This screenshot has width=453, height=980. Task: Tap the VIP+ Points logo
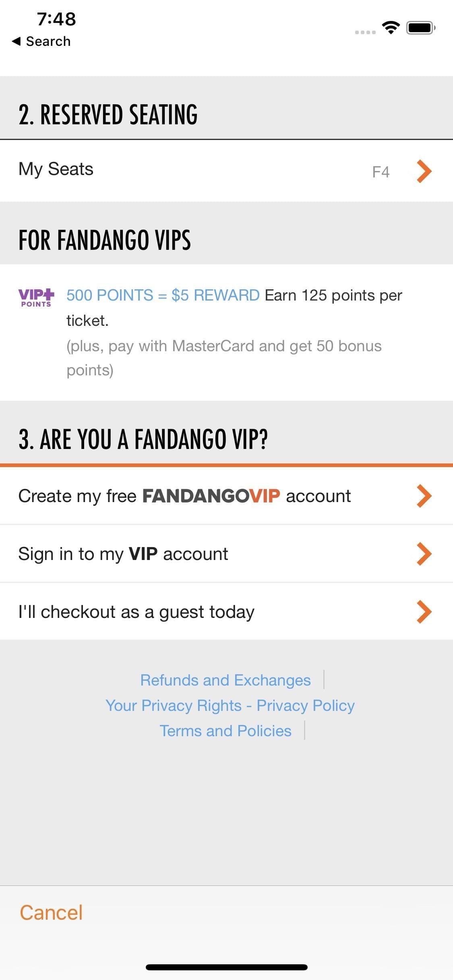click(36, 298)
